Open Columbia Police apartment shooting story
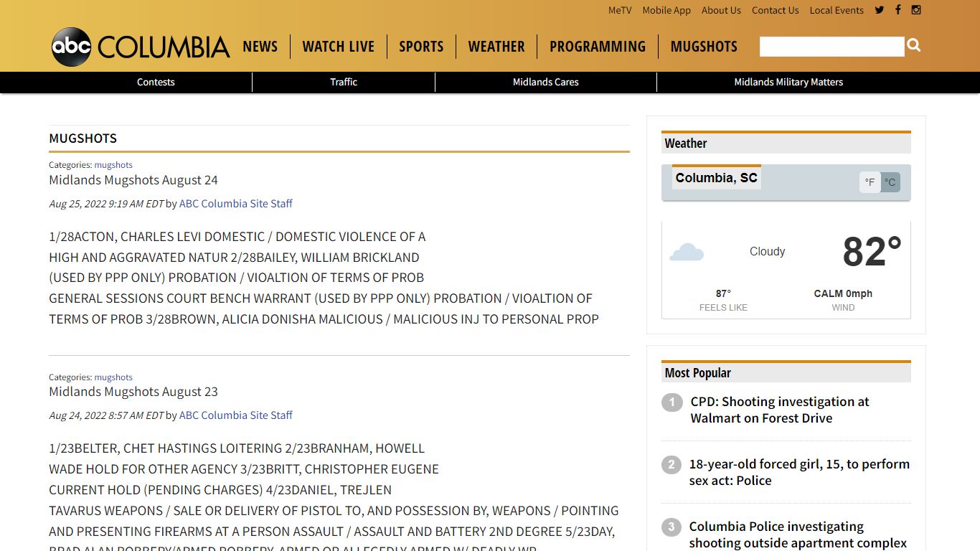This screenshot has width=980, height=551. (x=798, y=534)
